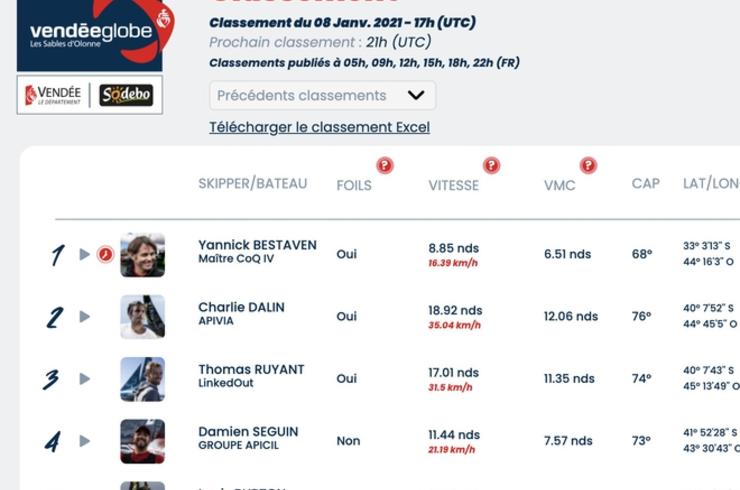740x490 pixels.
Task: Click the Télécharger le classement Excel link
Action: pos(320,127)
